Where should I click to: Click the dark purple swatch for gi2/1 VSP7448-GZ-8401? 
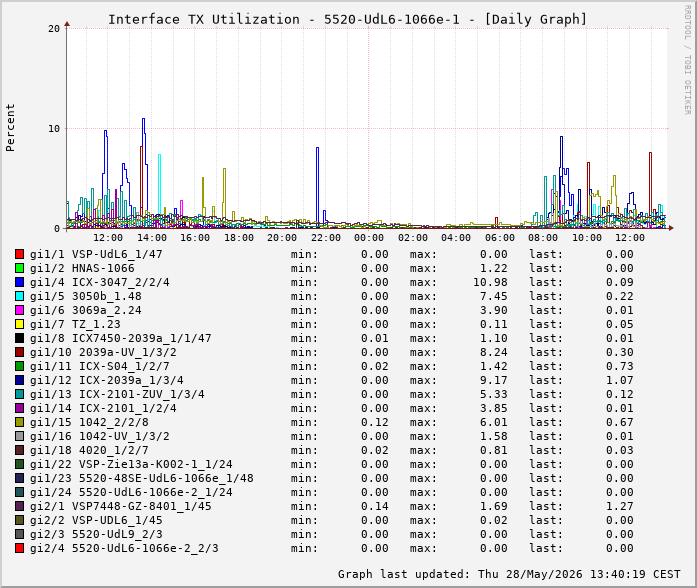19,506
